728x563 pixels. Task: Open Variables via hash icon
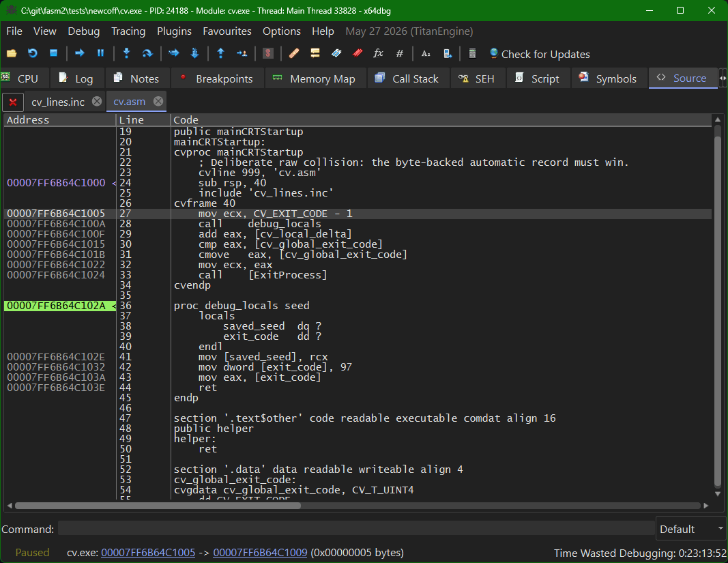(x=399, y=53)
